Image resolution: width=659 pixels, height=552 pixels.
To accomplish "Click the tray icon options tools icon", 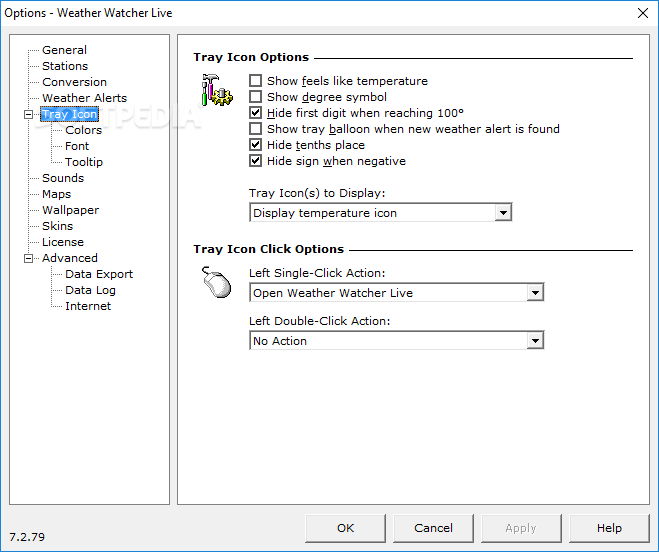I will tap(216, 91).
